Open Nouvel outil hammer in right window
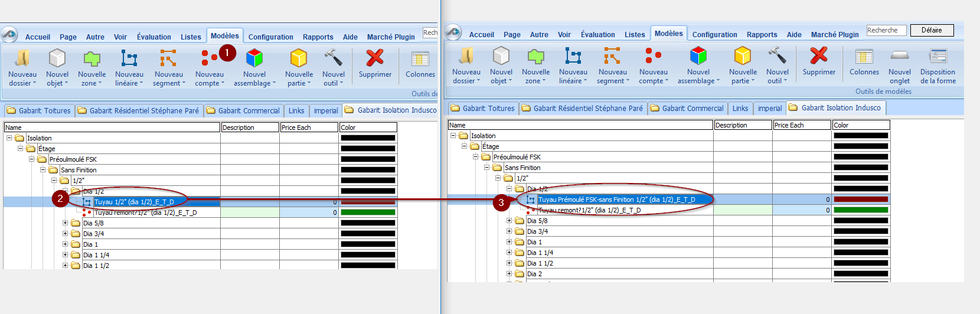980x314 pixels. pyautogui.click(x=777, y=56)
